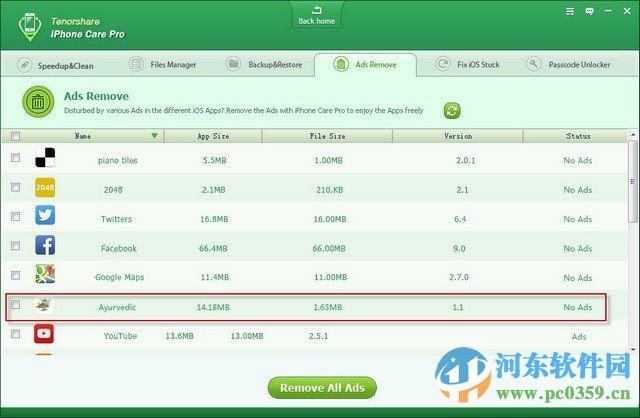This screenshot has width=640, height=418.
Task: Click the '66.4MB' app size of Facebook
Action: (x=213, y=249)
